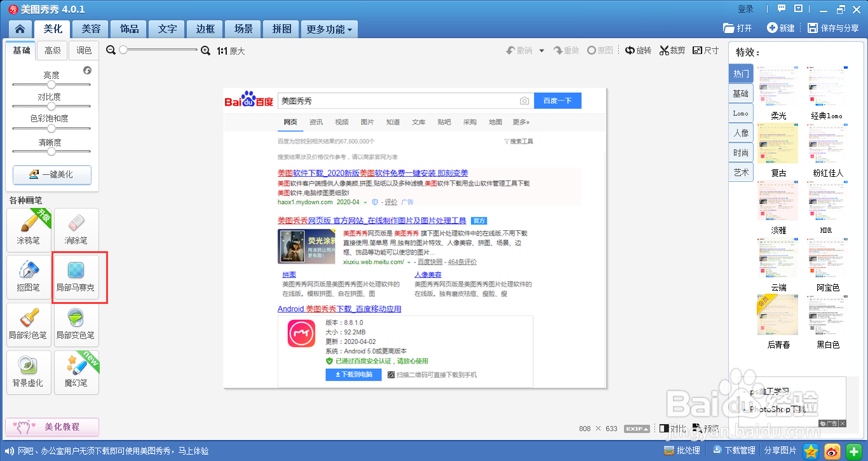
Task: Click the 裁剪 crop scissors tool
Action: 672,50
